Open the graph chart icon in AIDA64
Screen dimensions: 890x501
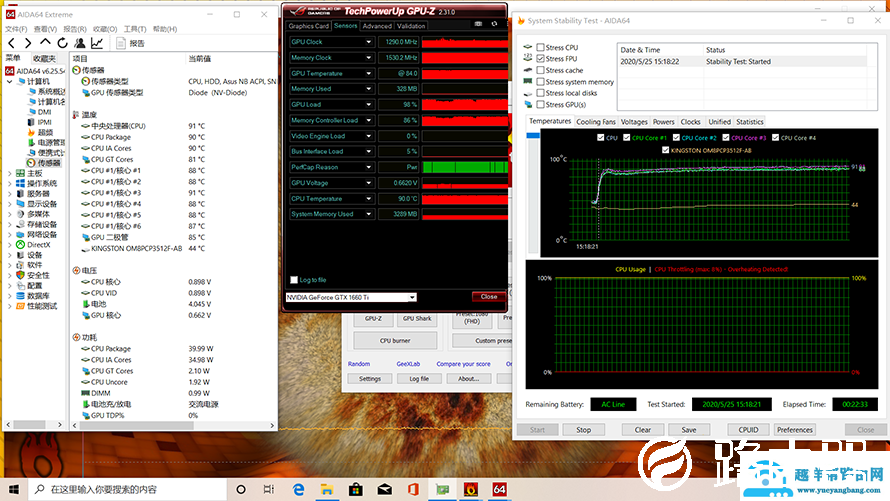tap(97, 43)
